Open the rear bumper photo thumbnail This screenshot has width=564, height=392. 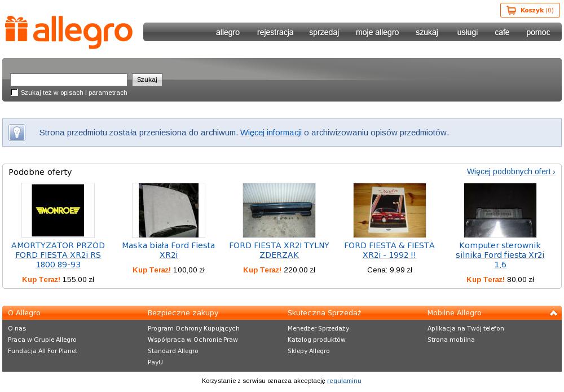coord(279,210)
